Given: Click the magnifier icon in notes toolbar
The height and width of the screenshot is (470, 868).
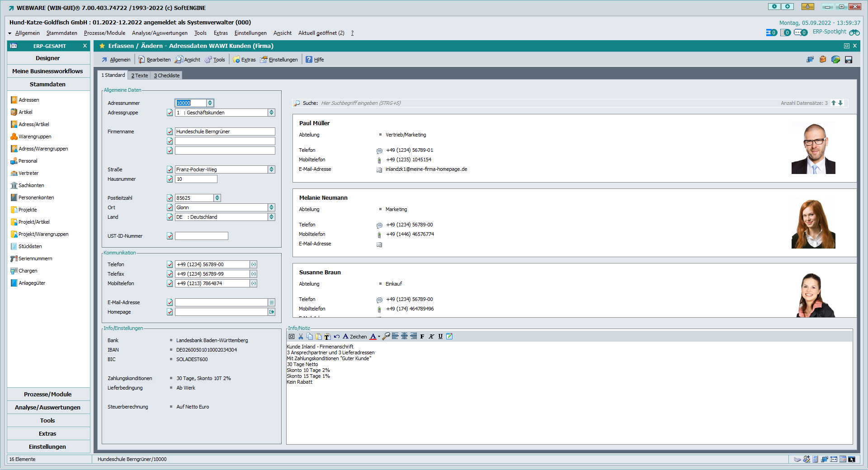Looking at the screenshot, I should (x=386, y=336).
